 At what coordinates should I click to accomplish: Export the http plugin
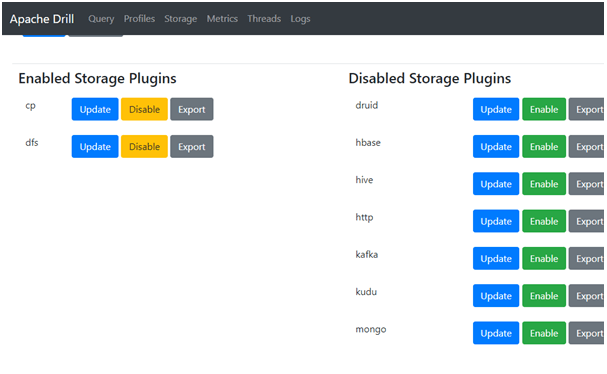click(586, 221)
